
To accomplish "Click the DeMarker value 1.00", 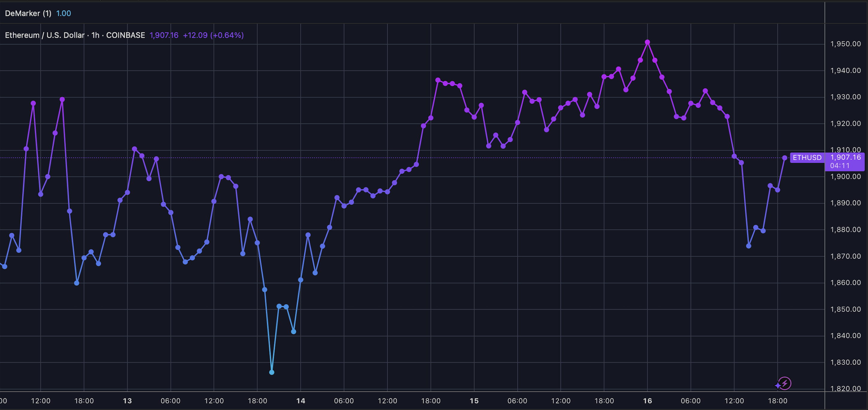I will 63,13.
